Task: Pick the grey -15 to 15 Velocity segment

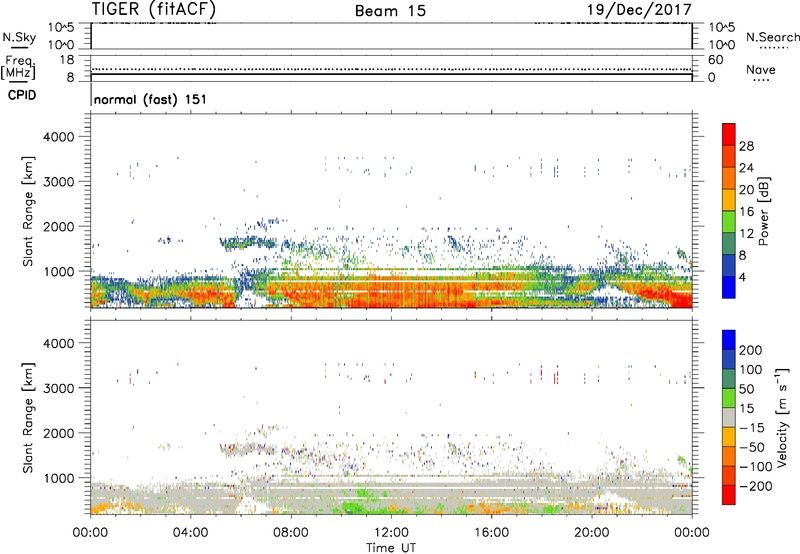Action: click(729, 417)
